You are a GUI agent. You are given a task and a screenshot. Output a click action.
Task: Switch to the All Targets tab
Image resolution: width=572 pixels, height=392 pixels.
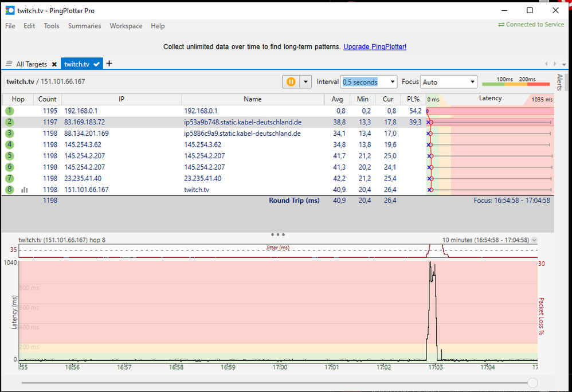(32, 64)
